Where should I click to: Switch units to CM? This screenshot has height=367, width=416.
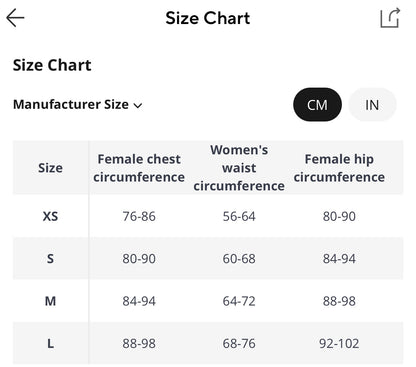pos(317,105)
